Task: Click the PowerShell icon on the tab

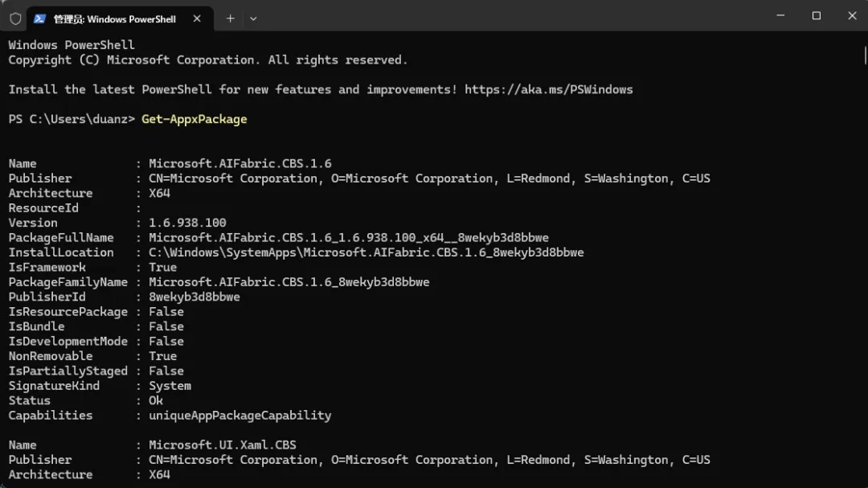Action: (x=39, y=18)
